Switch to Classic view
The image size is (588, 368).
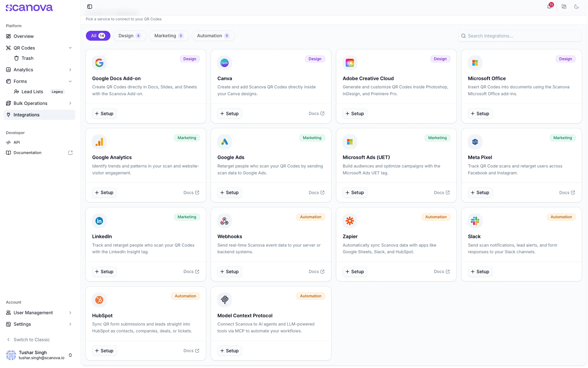tap(28, 339)
